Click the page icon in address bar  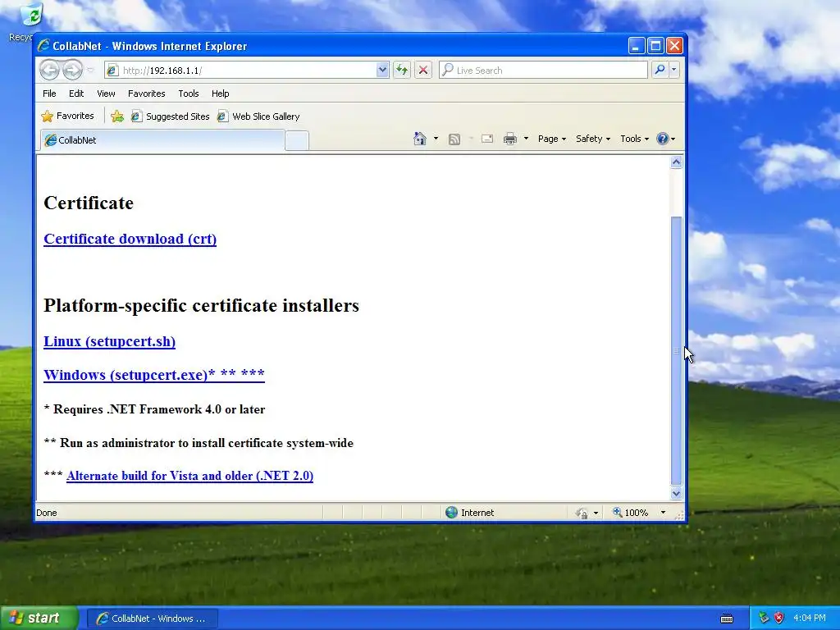[112, 71]
